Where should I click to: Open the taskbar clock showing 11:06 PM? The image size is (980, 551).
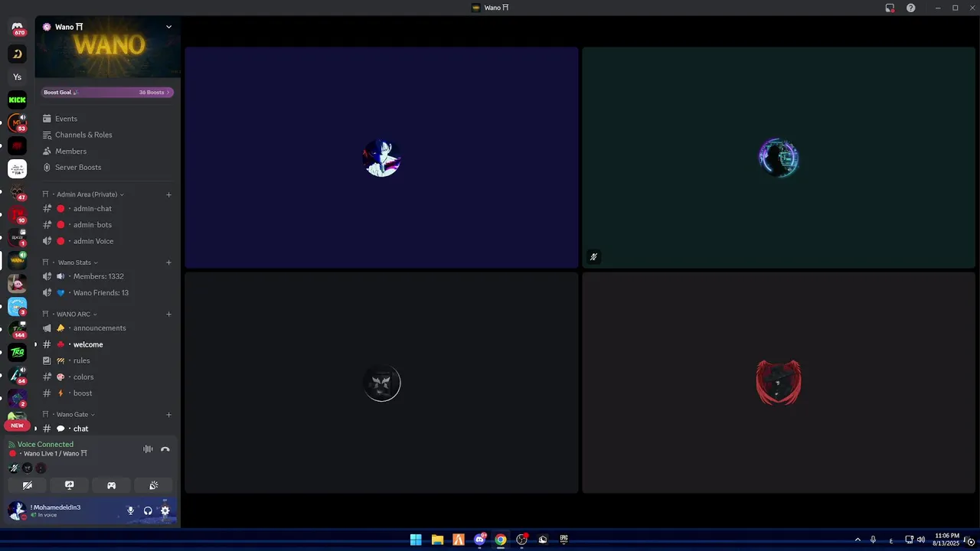pos(947,540)
